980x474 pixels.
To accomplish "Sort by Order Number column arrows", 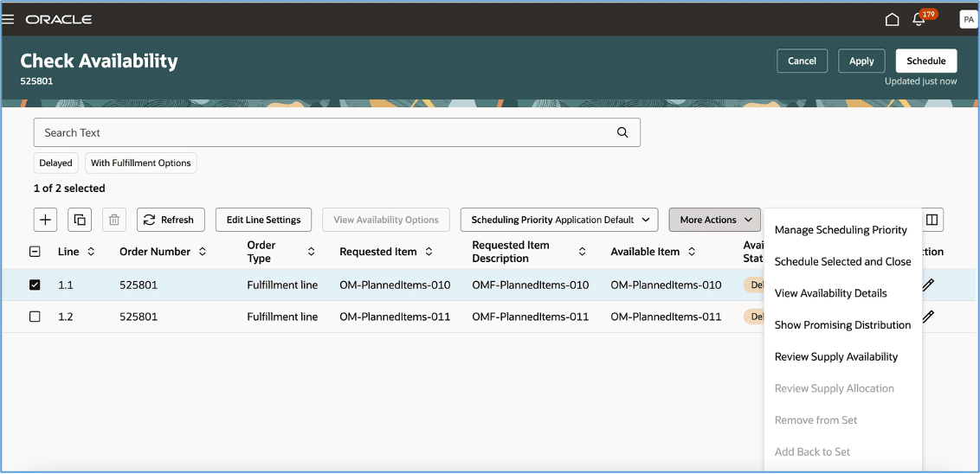I will 202,252.
